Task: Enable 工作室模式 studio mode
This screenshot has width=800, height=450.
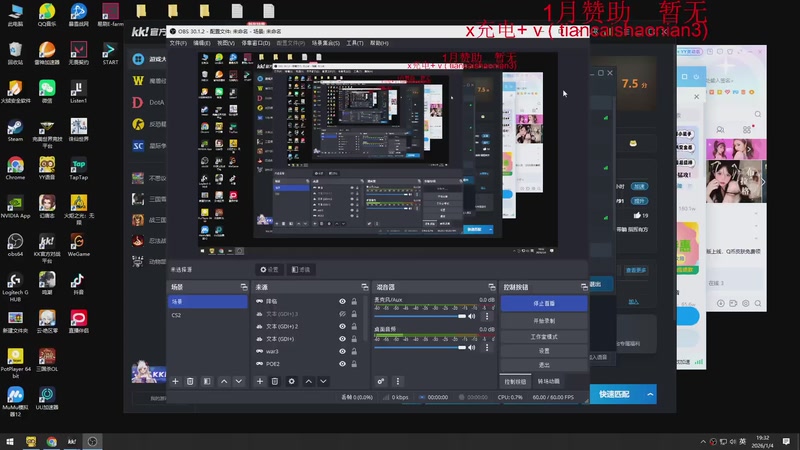Action: [544, 337]
